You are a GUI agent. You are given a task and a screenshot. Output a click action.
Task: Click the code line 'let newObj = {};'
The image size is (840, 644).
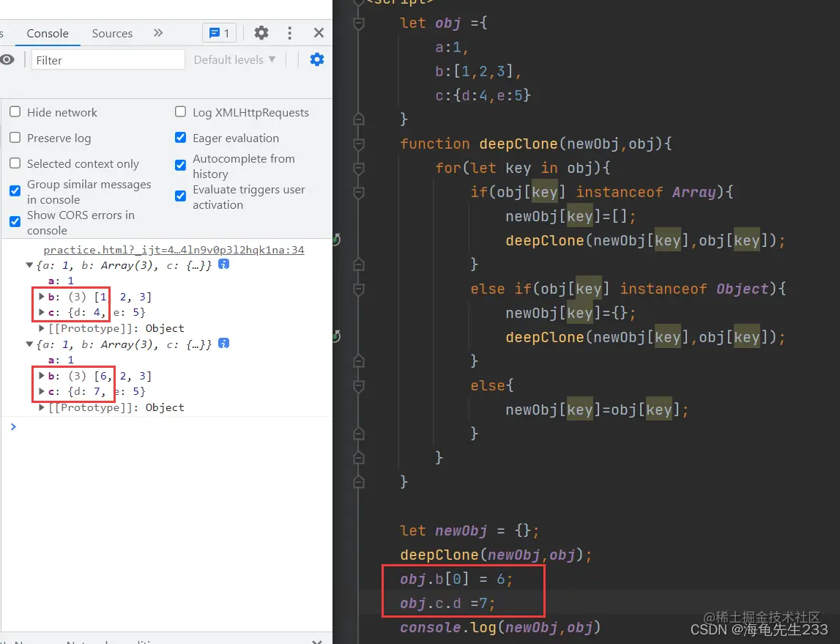(469, 530)
